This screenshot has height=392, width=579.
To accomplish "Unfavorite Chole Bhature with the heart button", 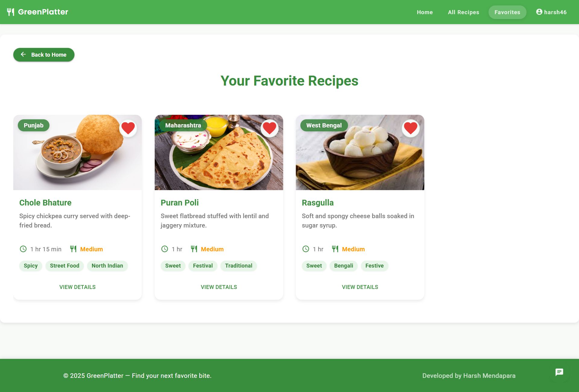I will point(128,128).
